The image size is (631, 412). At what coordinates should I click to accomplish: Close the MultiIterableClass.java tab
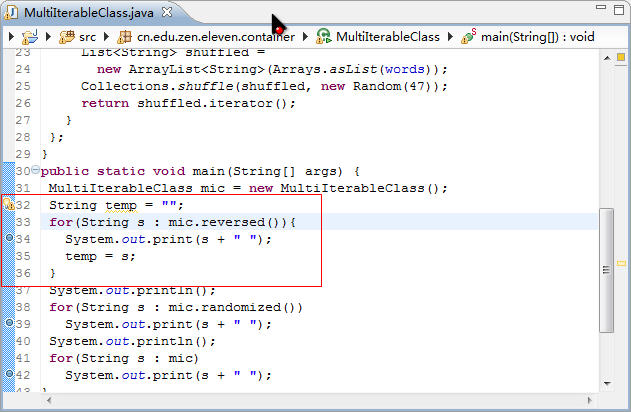167,12
